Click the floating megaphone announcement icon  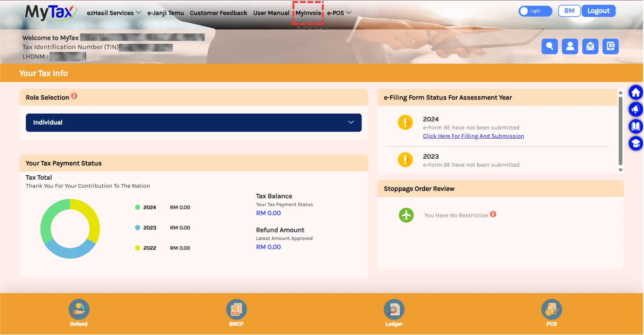(636, 109)
